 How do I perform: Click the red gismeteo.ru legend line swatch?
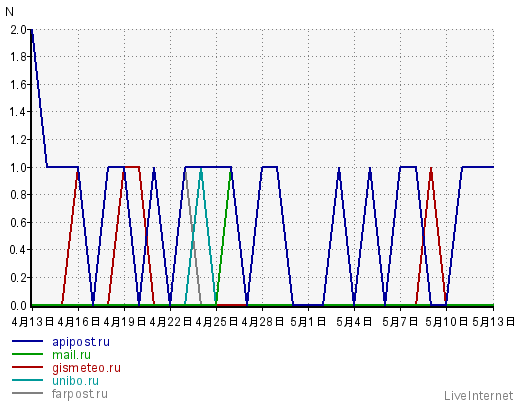click(27, 367)
